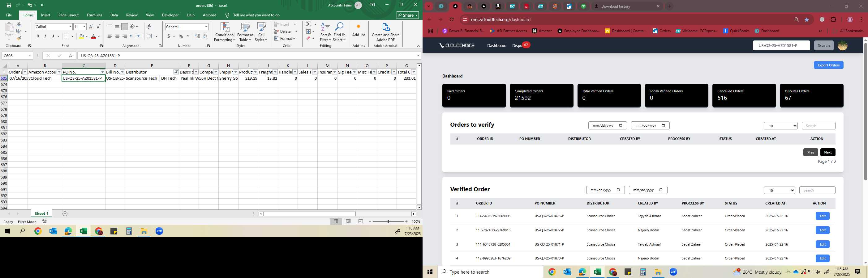Click Accounting dollar format icon
This screenshot has width=868, height=278.
[x=169, y=36]
